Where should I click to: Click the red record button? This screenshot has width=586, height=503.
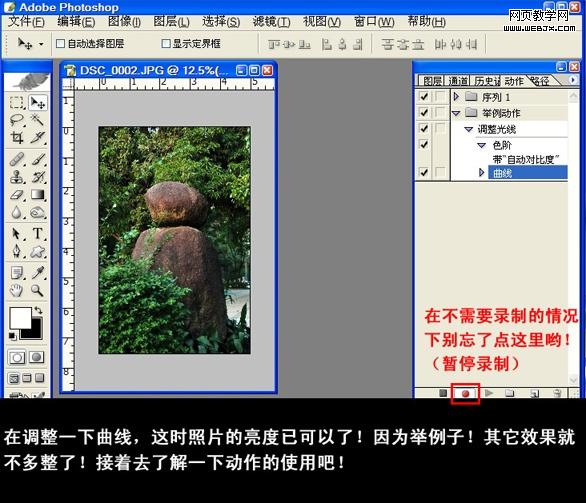point(465,394)
